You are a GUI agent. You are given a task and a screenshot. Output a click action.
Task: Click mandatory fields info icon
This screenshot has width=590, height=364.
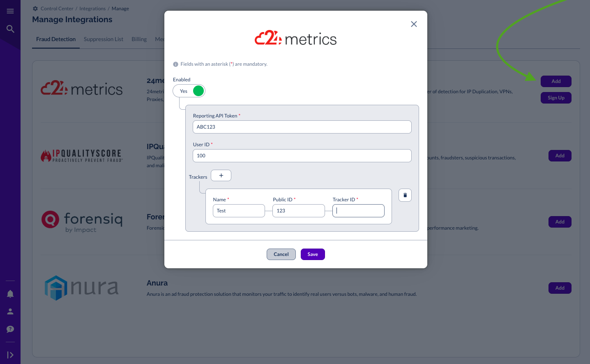pos(175,64)
